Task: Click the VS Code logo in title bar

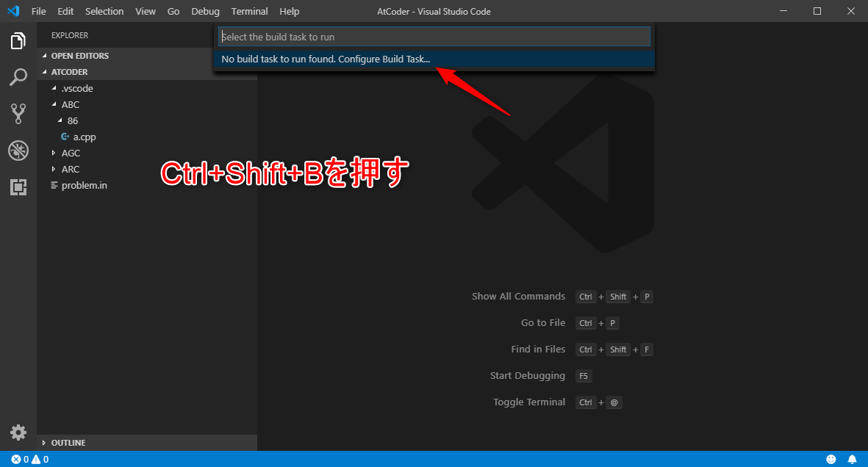Action: point(13,11)
